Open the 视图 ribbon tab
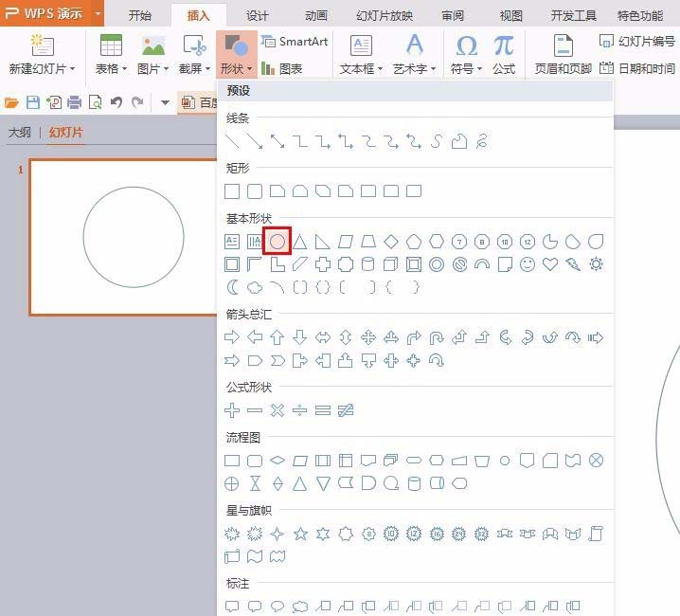 coord(510,16)
